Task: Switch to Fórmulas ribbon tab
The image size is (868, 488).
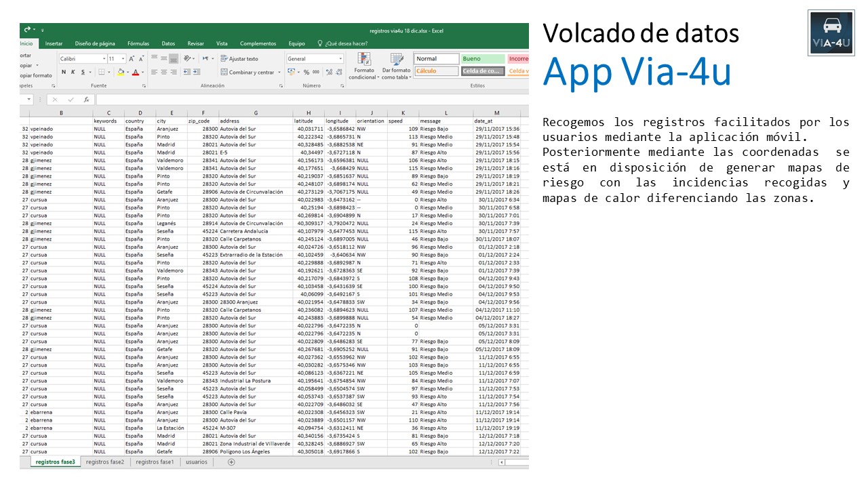Action: tap(138, 43)
